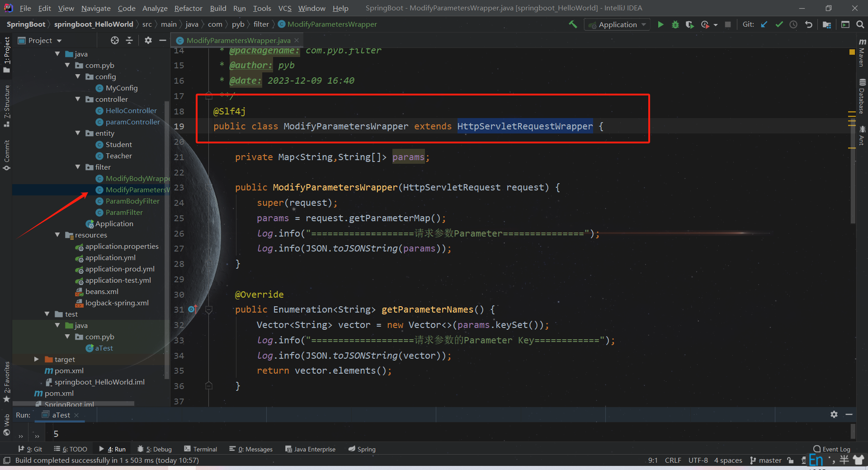Open Project Structure icon in toolbar
This screenshot has width=868, height=470.
tap(827, 24)
